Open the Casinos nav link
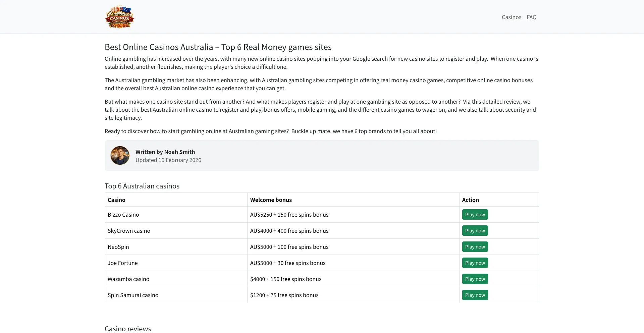 tap(512, 17)
